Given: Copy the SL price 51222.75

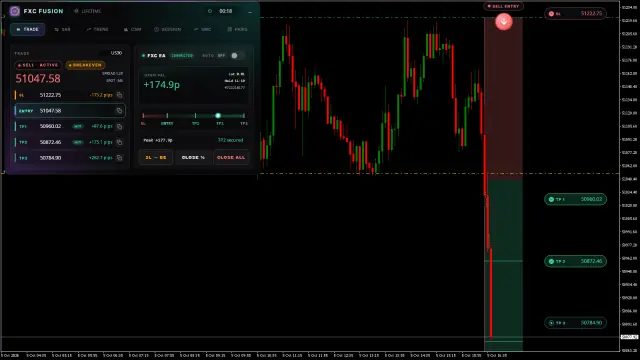Looking at the screenshot, I should tap(120, 95).
